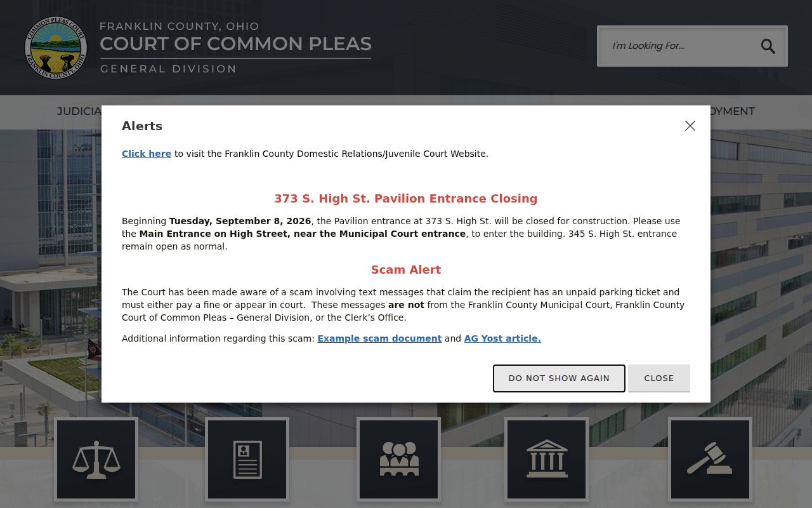
Task: Follow the 'Click here' link
Action: point(147,154)
